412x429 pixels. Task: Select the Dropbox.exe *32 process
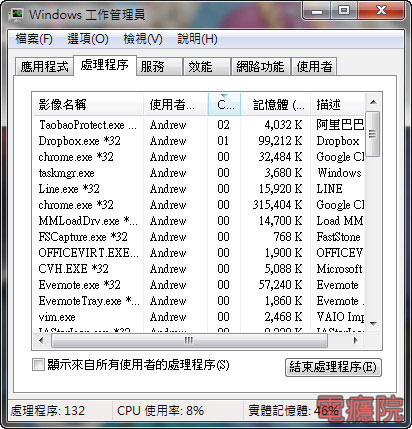[199, 141]
